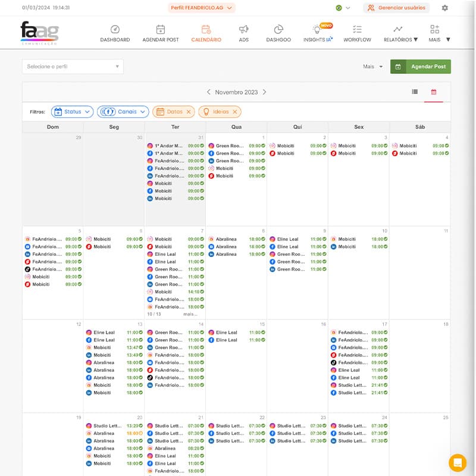Select the Calendário nav icon

[x=206, y=29]
